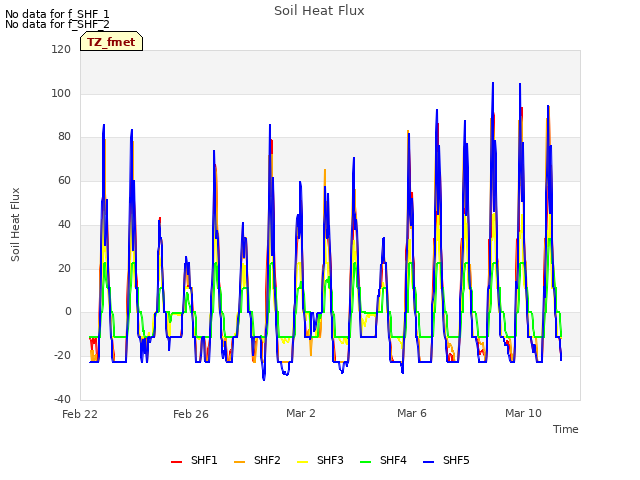Click the red SHF1 legend line marker
The image size is (640, 480).
[x=176, y=462]
